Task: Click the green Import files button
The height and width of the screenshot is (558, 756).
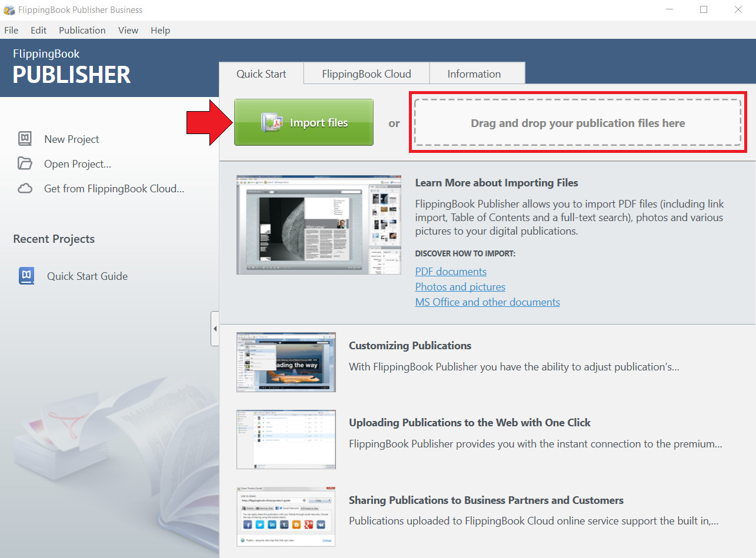Action: pyautogui.click(x=304, y=122)
